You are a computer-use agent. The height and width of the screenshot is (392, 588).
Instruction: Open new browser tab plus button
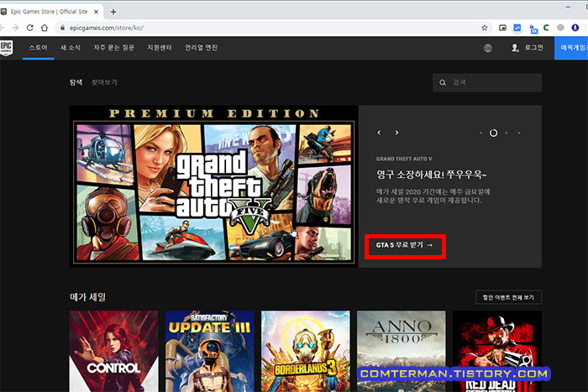point(113,12)
